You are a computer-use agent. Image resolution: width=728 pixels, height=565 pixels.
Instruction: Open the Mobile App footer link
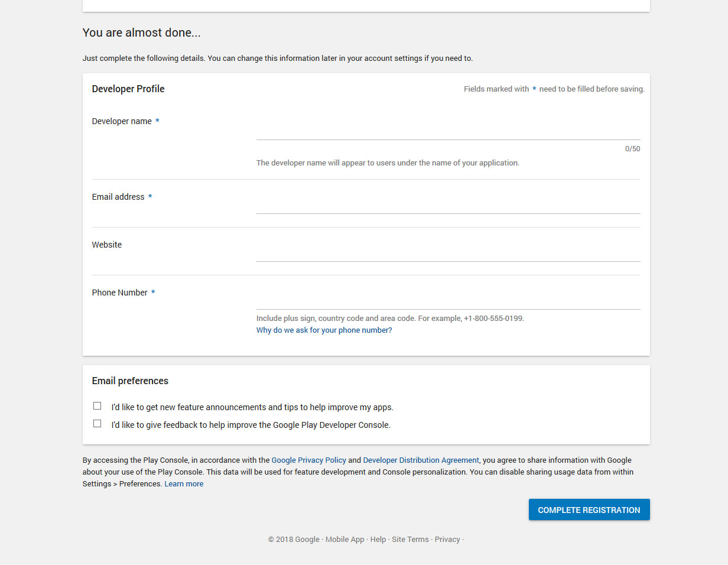pos(344,540)
